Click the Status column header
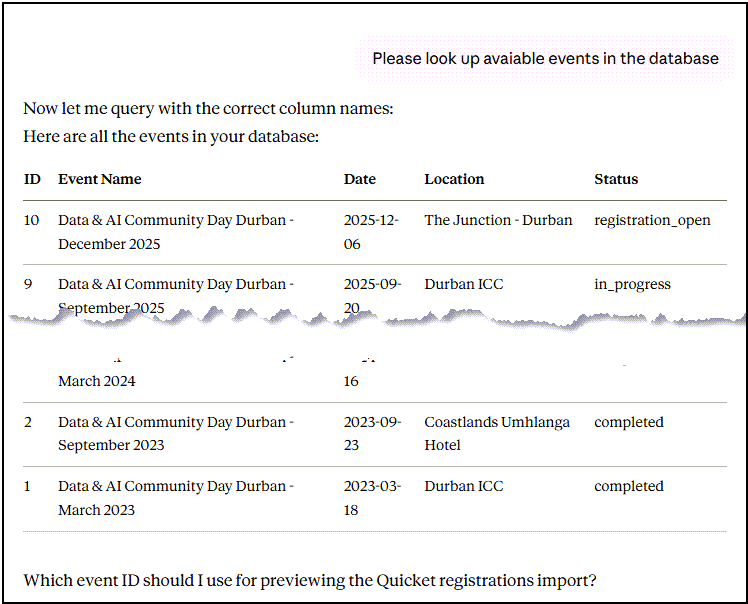The image size is (748, 604). coord(616,179)
